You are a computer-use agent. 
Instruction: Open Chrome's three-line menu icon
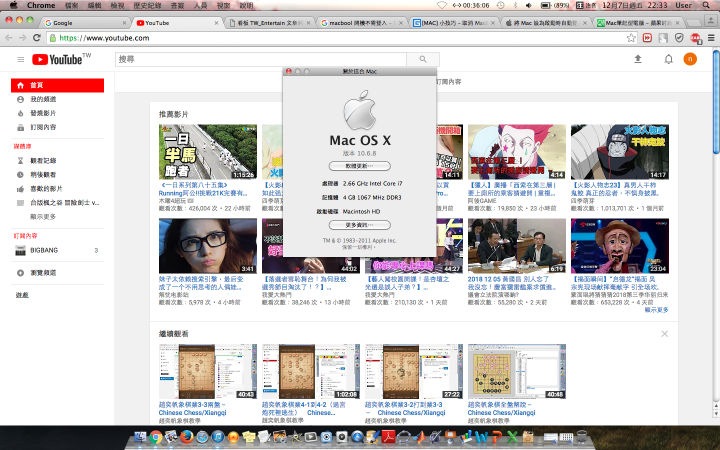[x=711, y=38]
